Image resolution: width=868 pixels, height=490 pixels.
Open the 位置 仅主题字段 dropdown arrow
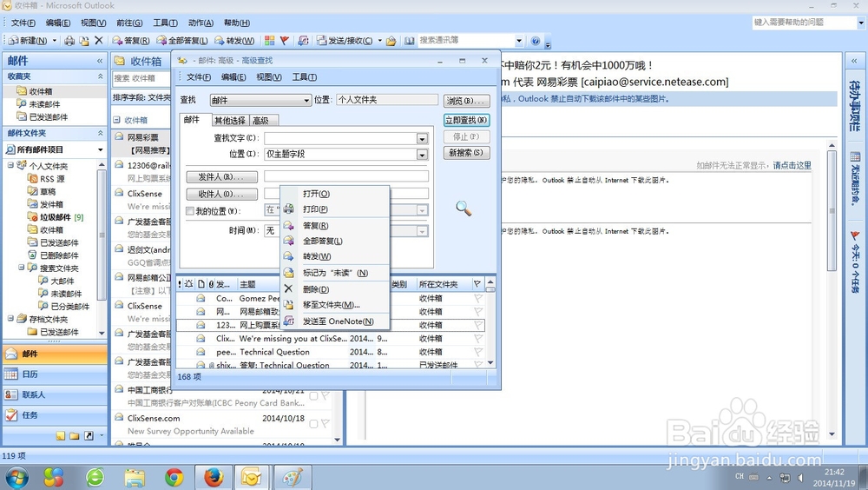click(x=423, y=155)
